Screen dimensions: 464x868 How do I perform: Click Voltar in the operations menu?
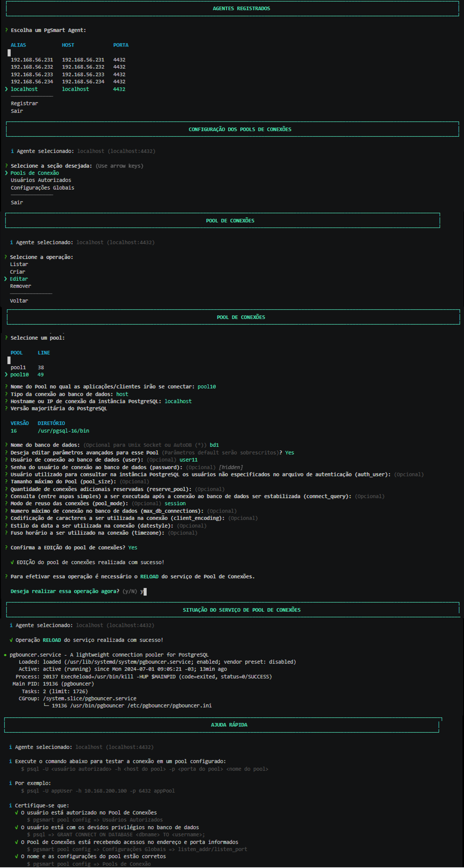19,301
